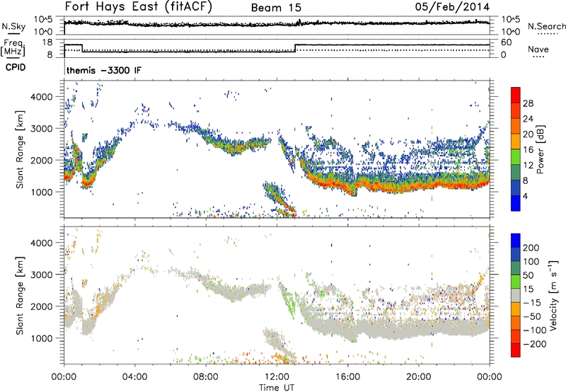Click the 'N.Sky' legend label
The height and width of the screenshot is (392, 566).
pos(13,26)
